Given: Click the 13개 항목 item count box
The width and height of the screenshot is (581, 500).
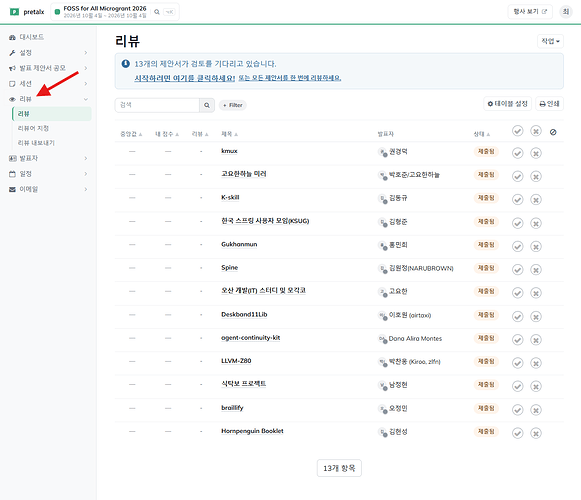Looking at the screenshot, I should coord(339,468).
